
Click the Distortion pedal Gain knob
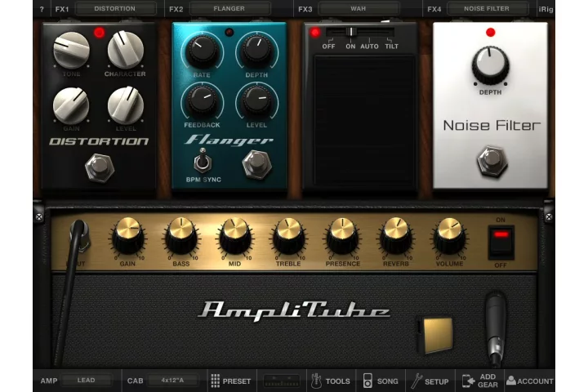click(x=71, y=105)
